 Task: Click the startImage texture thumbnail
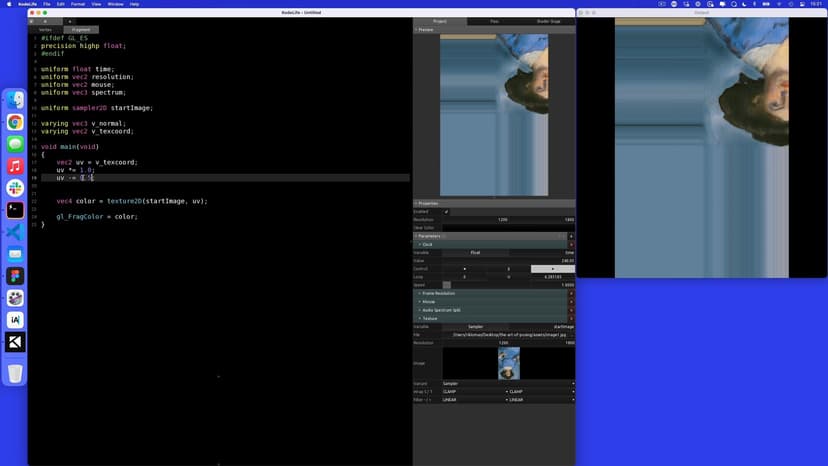coord(508,363)
